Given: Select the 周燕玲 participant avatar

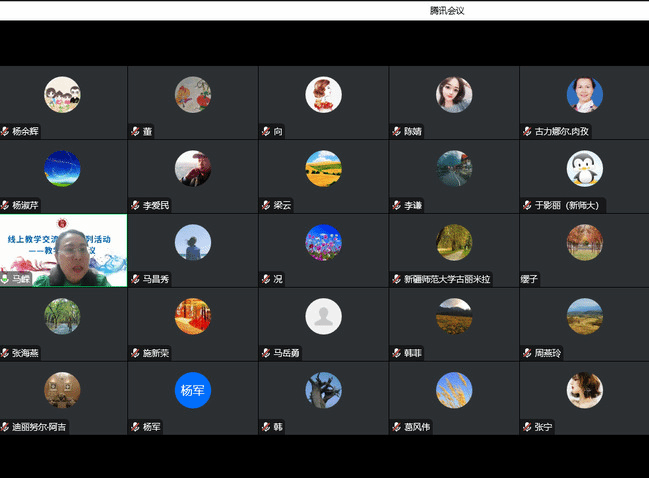Looking at the screenshot, I should point(584,316).
